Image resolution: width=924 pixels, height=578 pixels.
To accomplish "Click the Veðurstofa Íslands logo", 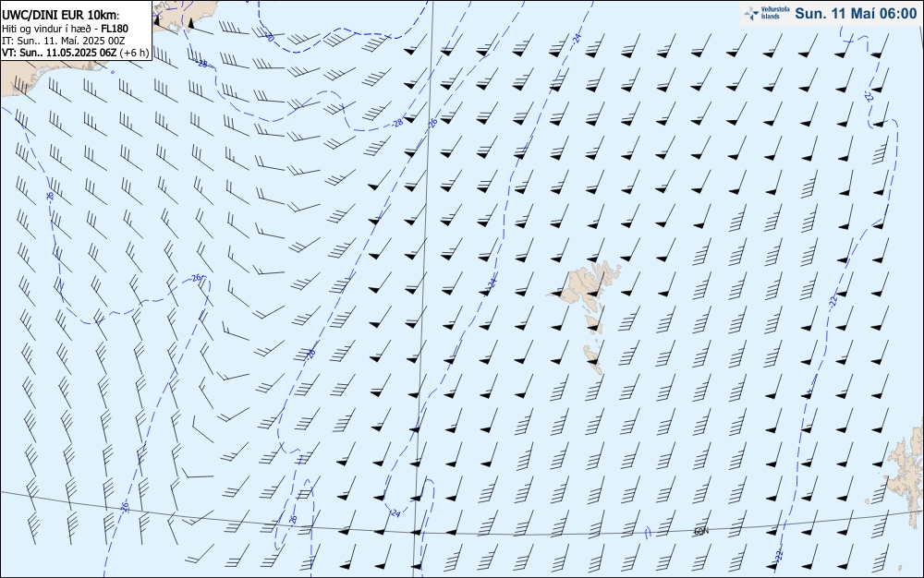I will tap(767, 13).
